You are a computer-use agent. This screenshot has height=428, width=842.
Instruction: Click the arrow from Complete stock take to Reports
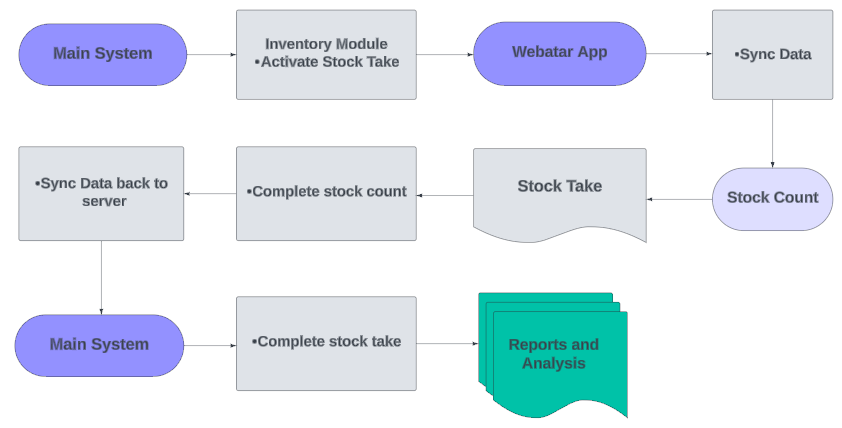[447, 345]
